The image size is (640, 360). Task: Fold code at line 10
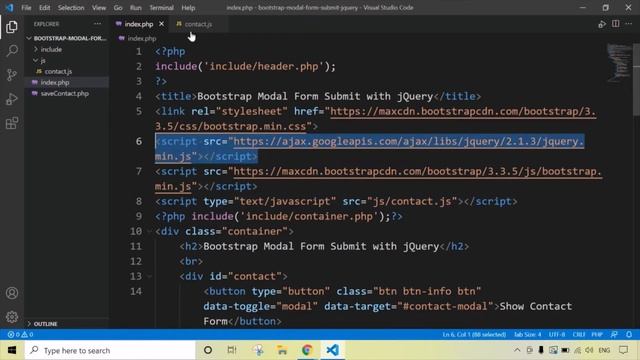click(x=149, y=231)
